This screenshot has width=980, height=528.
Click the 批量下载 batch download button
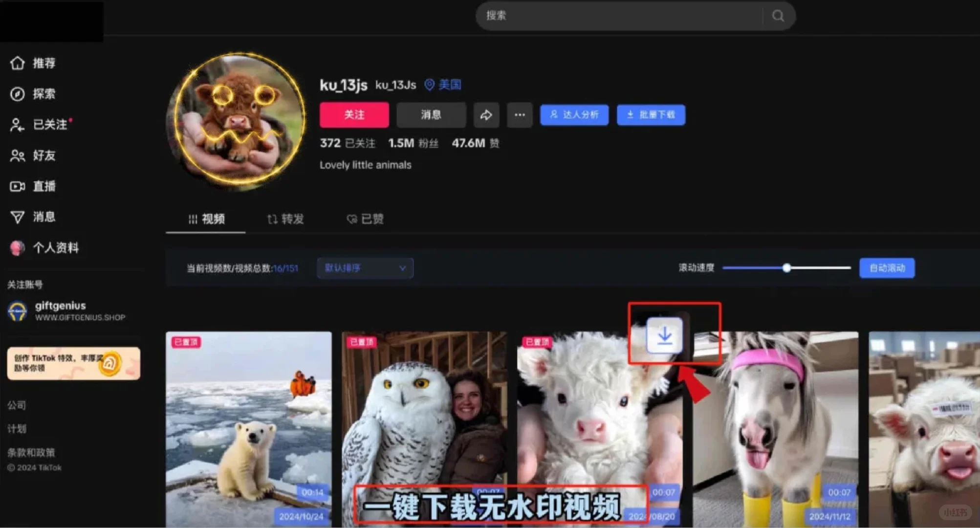pyautogui.click(x=651, y=115)
